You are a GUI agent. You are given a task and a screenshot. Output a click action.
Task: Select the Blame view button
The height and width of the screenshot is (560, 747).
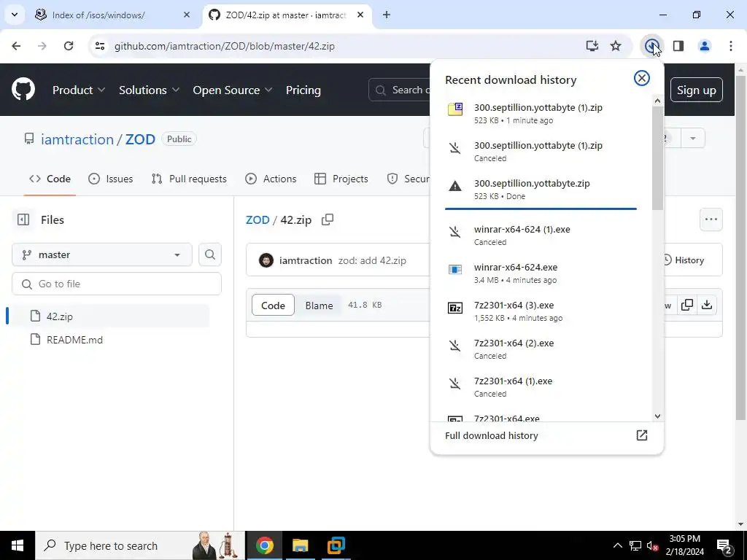[x=319, y=306]
